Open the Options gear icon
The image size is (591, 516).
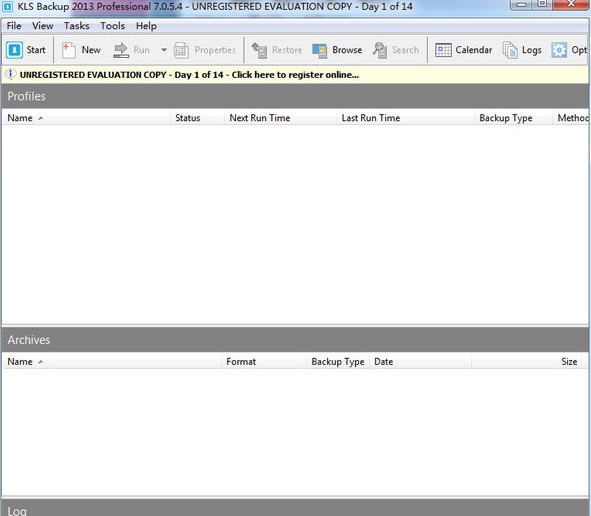pos(559,50)
